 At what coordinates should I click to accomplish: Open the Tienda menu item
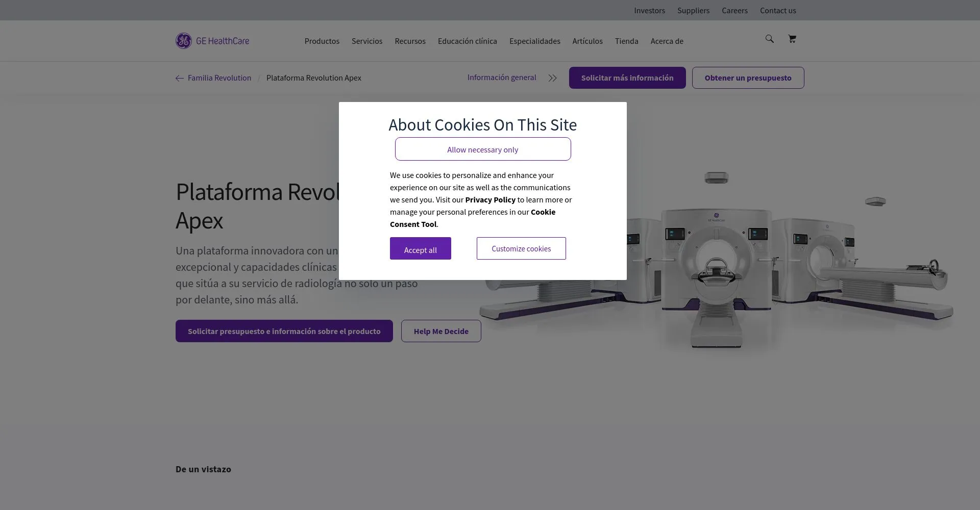coord(626,41)
